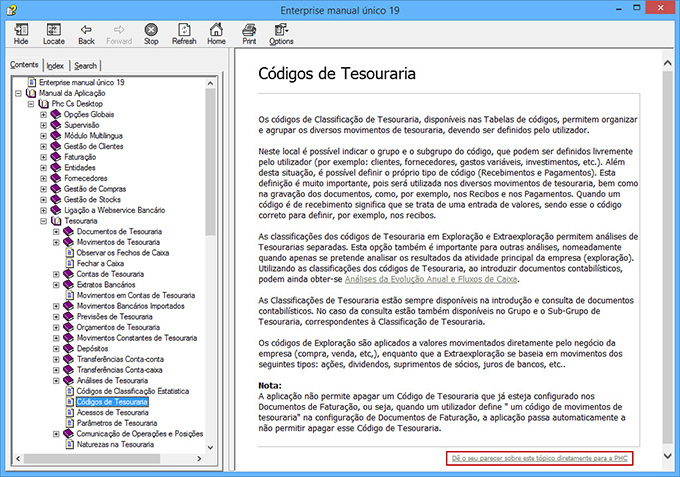Click the tree panel scroll-up arrow
680x477 pixels.
(x=210, y=83)
